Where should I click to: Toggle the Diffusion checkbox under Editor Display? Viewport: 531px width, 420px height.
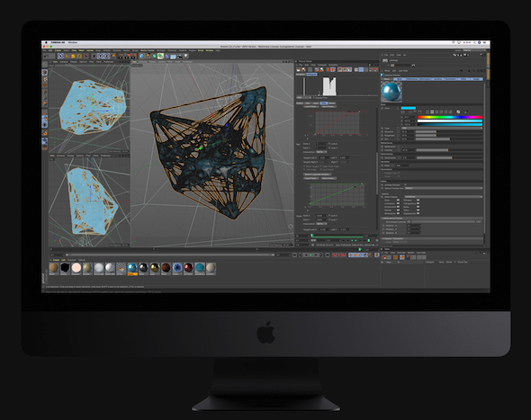point(418,200)
